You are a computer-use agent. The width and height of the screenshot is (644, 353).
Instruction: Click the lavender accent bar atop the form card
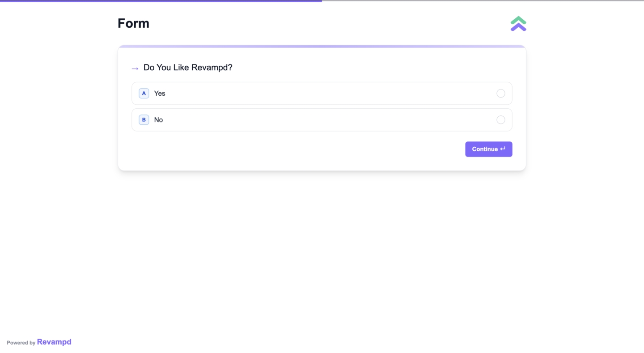click(322, 46)
